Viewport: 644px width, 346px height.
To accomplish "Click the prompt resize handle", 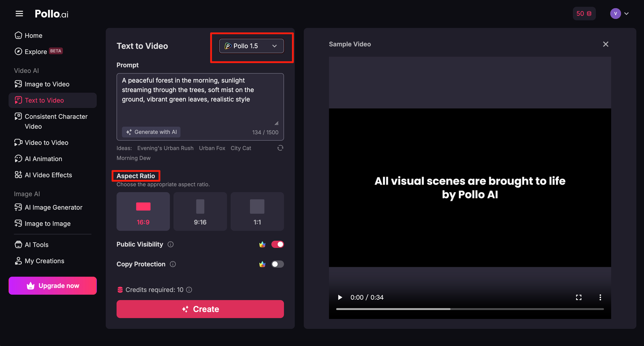I will 277,123.
